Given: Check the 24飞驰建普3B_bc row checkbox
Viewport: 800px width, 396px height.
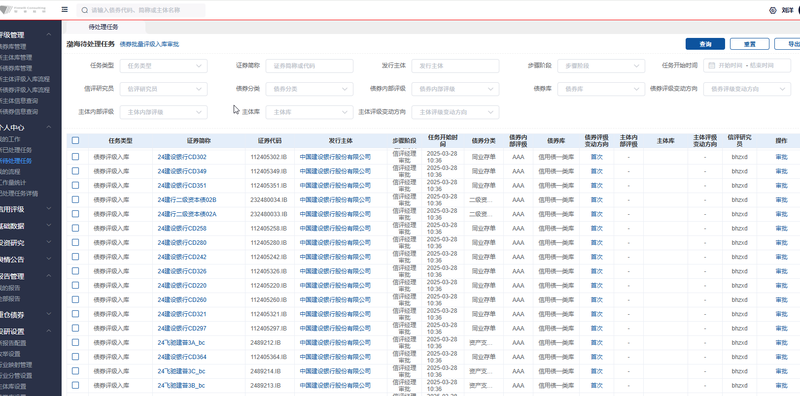Looking at the screenshot, I should click(76, 385).
